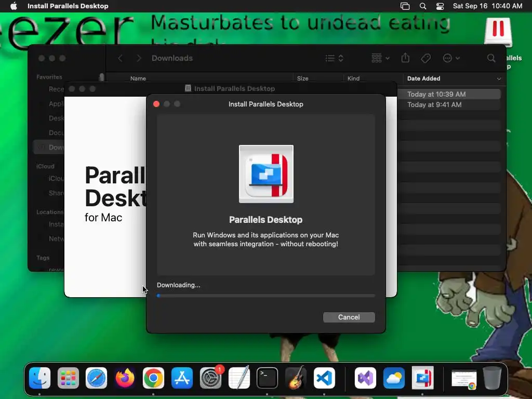Open Finder action (ellipsis) menu

pos(451,58)
